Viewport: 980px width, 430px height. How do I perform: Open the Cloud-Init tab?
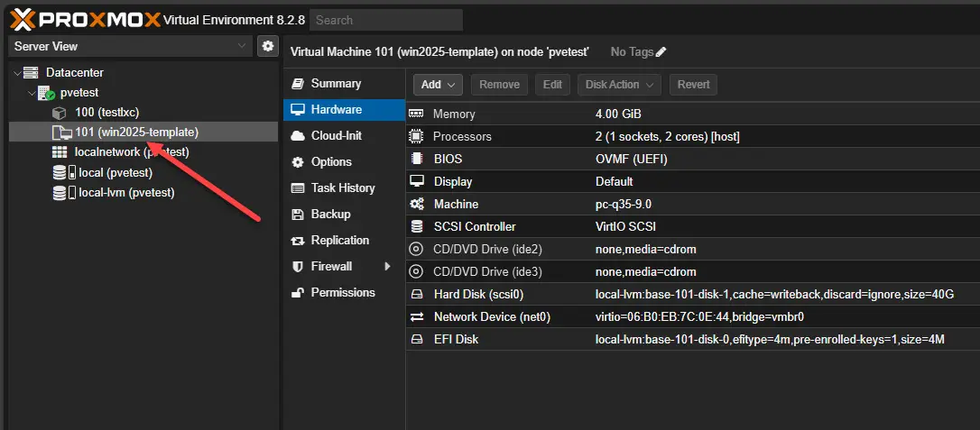336,135
